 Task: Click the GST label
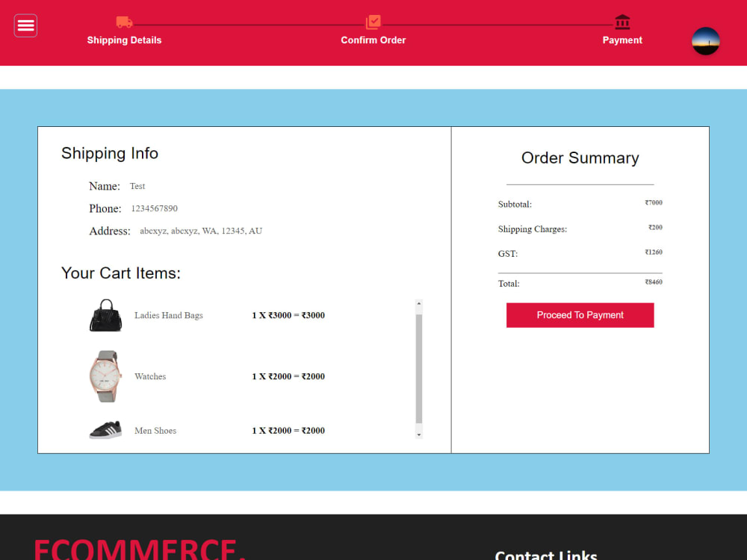pos(508,254)
